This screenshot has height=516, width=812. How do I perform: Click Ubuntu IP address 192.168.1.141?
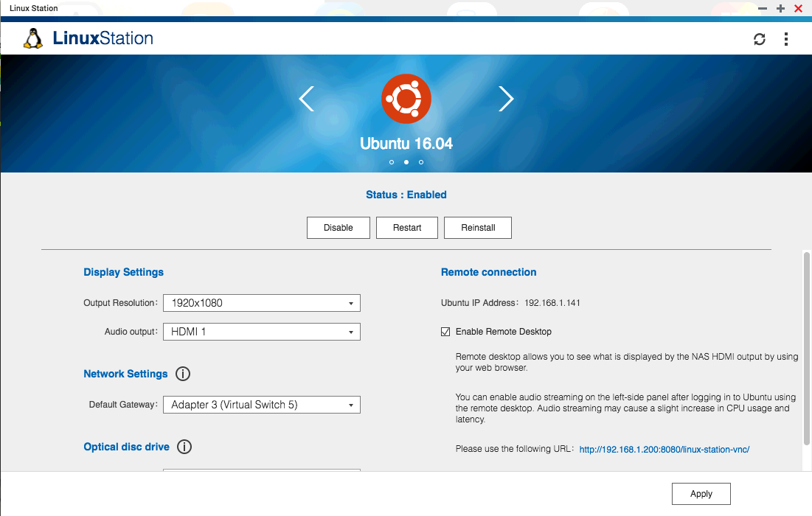click(552, 303)
